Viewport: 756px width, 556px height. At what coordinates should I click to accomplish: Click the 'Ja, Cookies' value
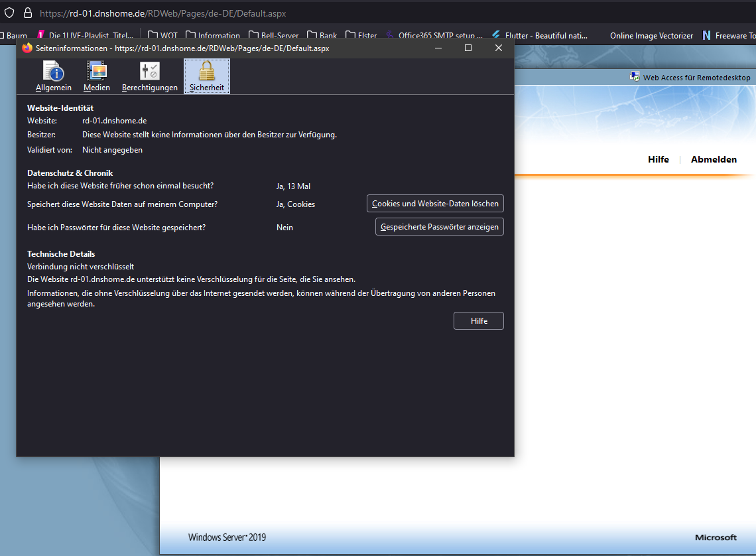coord(296,204)
